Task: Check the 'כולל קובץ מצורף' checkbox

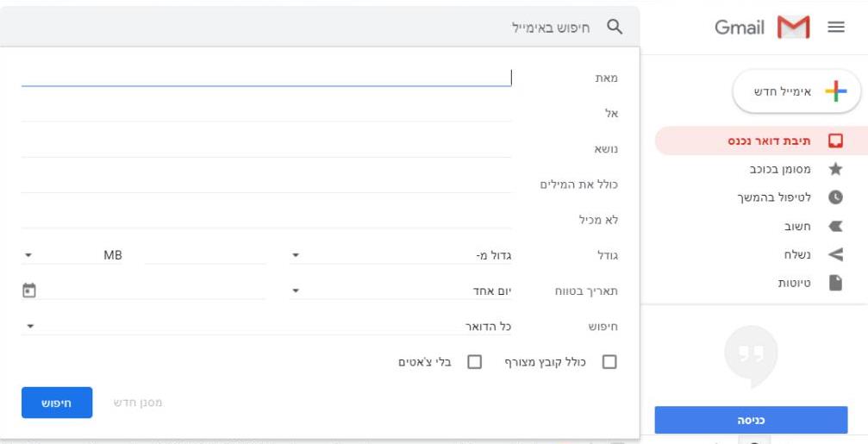Action: [x=609, y=362]
